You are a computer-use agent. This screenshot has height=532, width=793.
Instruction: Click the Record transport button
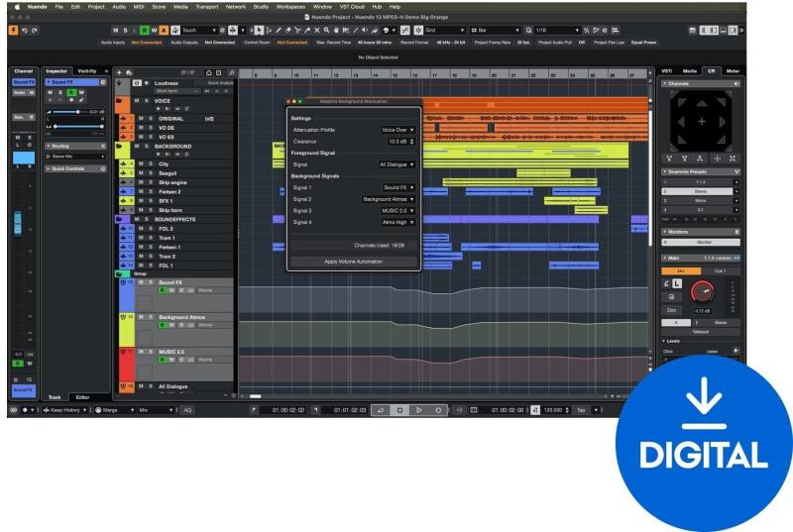438,410
